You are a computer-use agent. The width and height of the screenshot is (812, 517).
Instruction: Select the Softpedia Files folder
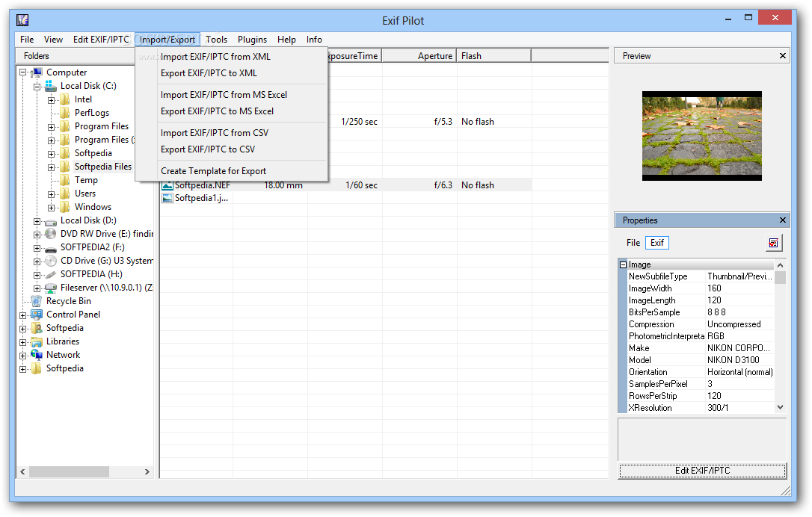tap(103, 167)
